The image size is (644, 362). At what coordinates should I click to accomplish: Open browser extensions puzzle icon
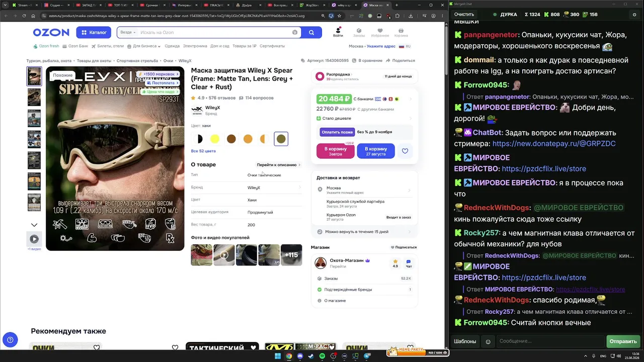point(397,16)
